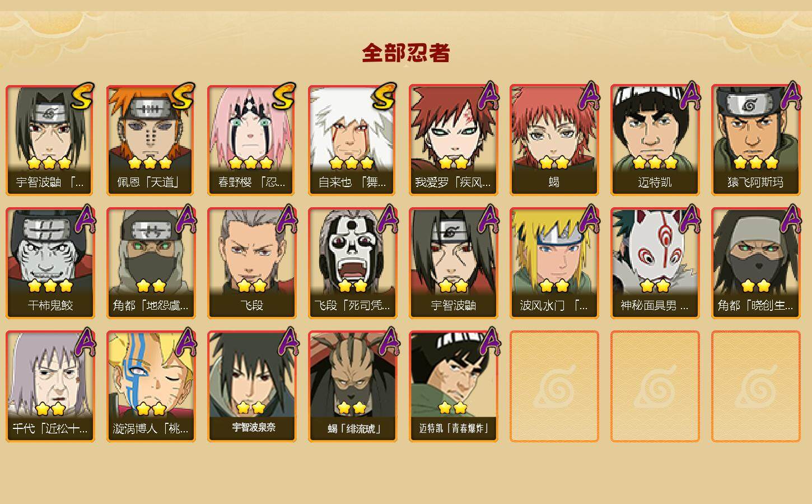Open the fox-masked 神秘面具男 card
The width and height of the screenshot is (812, 504).
click(x=655, y=263)
